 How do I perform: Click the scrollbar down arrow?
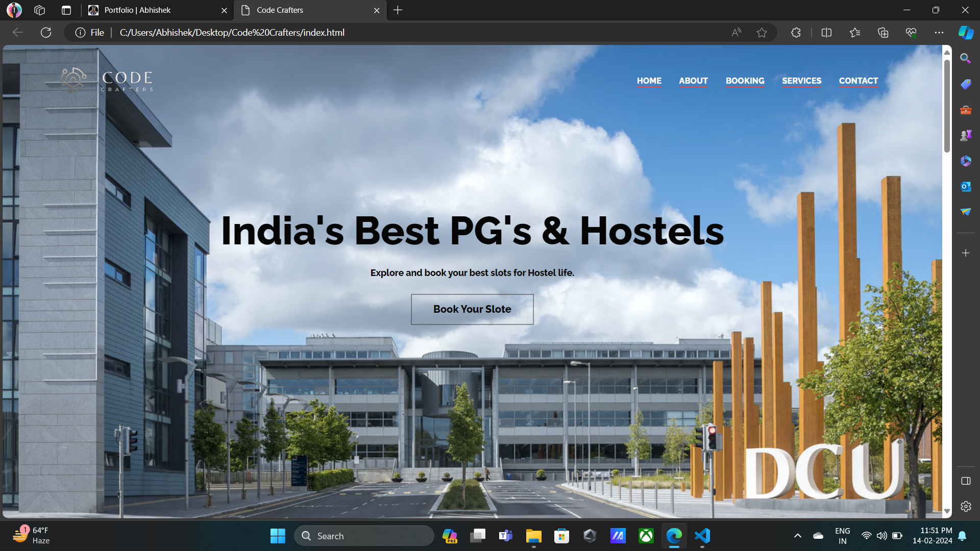coord(947,511)
